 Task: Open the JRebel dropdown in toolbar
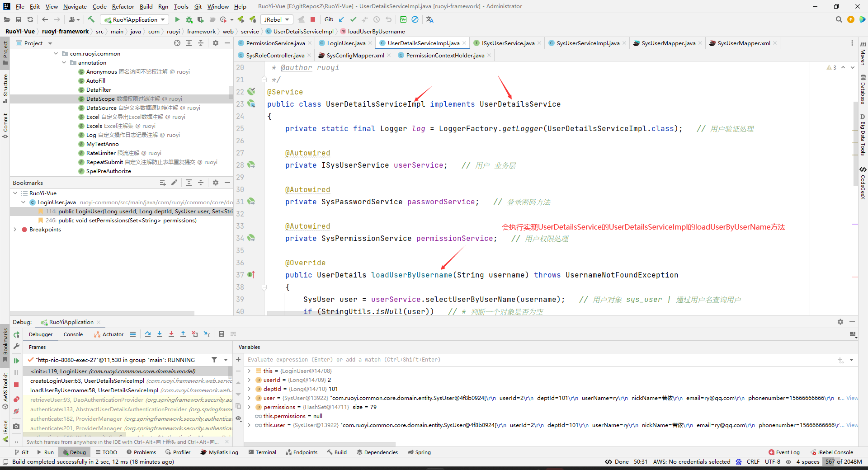[x=276, y=19]
